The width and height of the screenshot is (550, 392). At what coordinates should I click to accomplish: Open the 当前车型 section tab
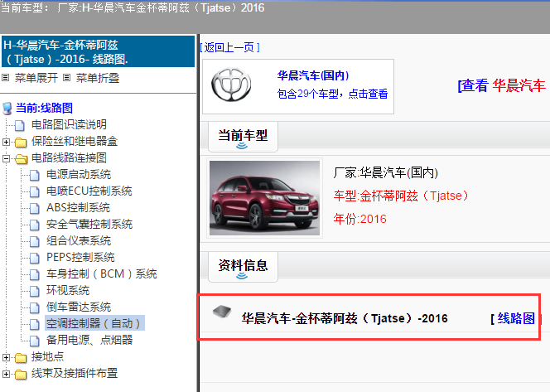tap(243, 137)
